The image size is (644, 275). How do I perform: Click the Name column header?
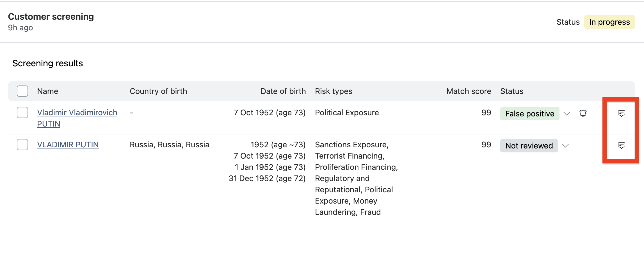coord(47,91)
